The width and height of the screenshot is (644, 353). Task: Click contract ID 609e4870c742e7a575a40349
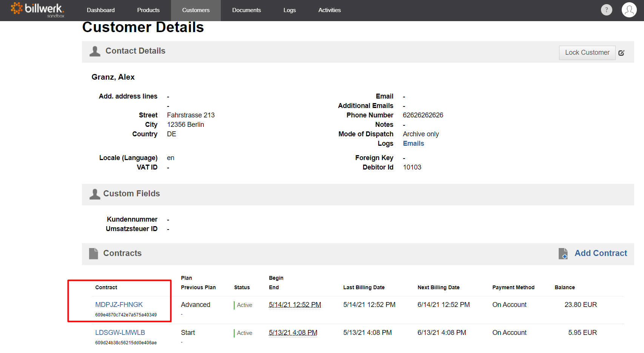click(x=126, y=315)
